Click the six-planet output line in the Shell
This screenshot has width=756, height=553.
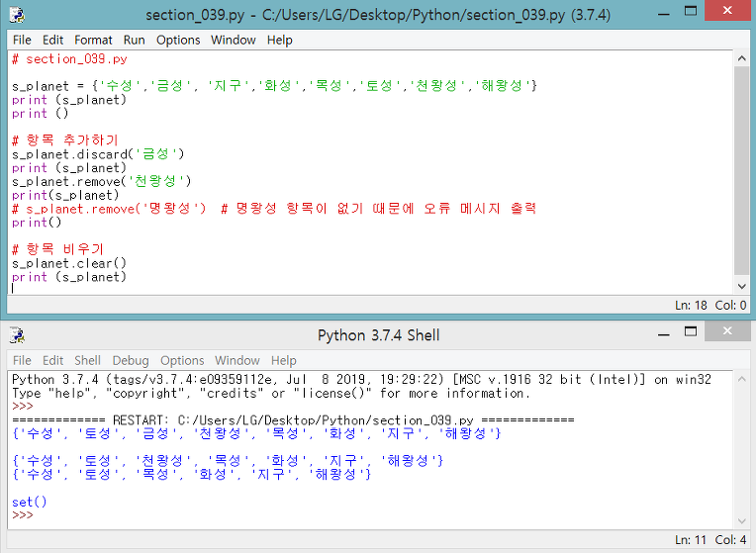pos(191,475)
